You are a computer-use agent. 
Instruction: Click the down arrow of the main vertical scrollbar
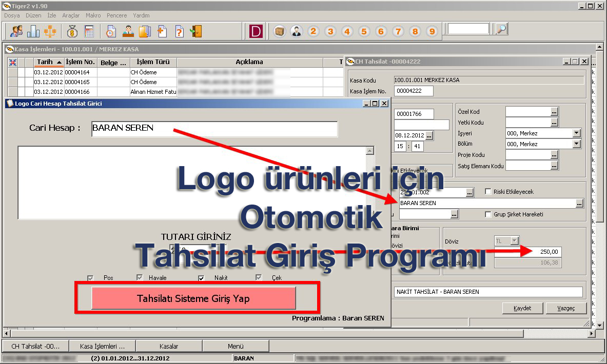(x=600, y=326)
